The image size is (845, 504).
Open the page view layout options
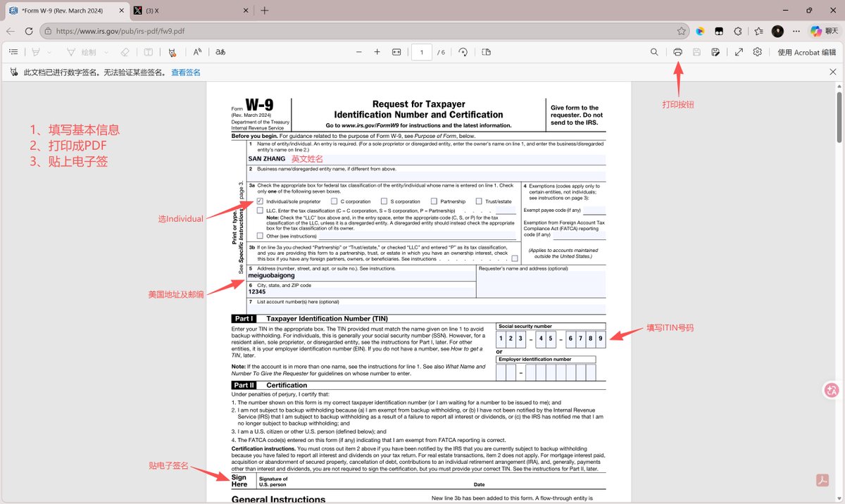click(x=487, y=51)
